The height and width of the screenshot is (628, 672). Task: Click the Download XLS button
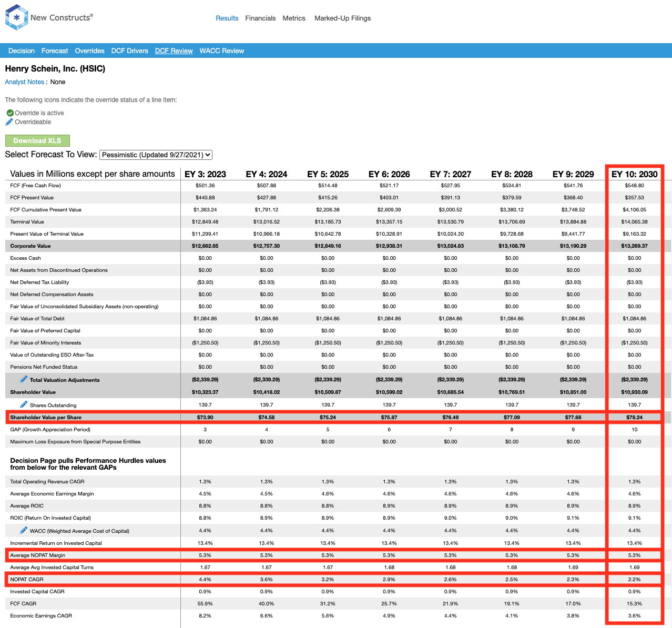tap(37, 140)
